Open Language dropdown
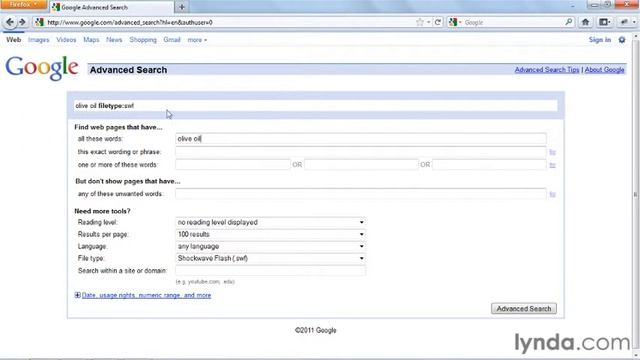This screenshot has width=640, height=360. [x=271, y=246]
